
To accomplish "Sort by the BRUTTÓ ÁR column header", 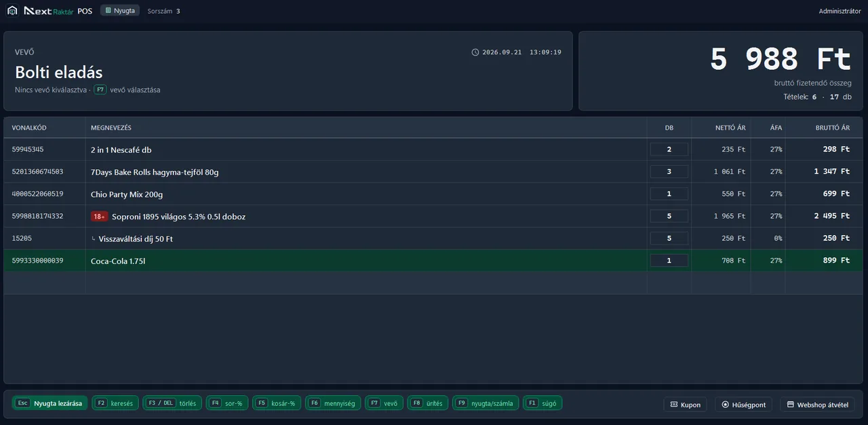I will coord(833,128).
